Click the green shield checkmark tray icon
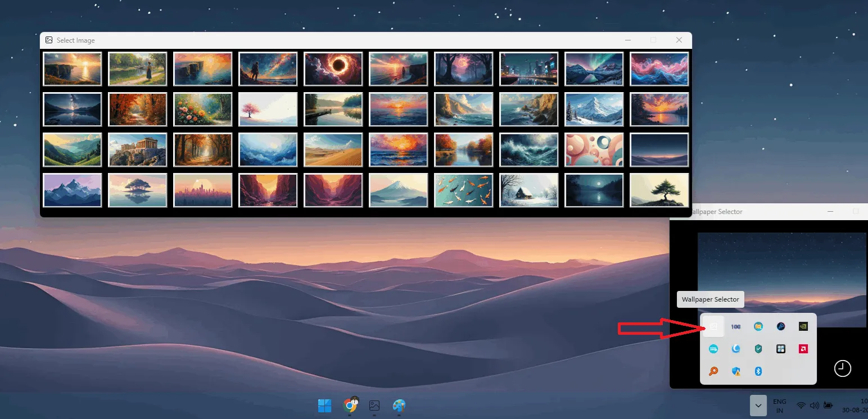The image size is (868, 419). coord(758,349)
